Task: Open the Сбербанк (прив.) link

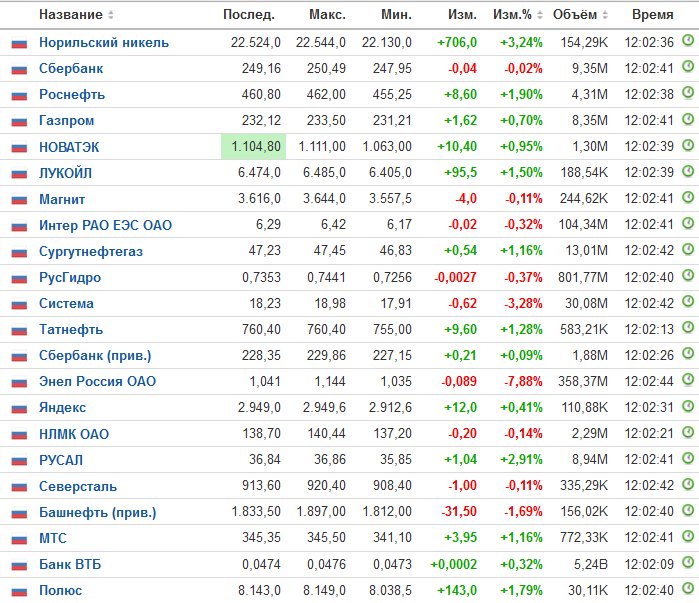Action: (95, 356)
